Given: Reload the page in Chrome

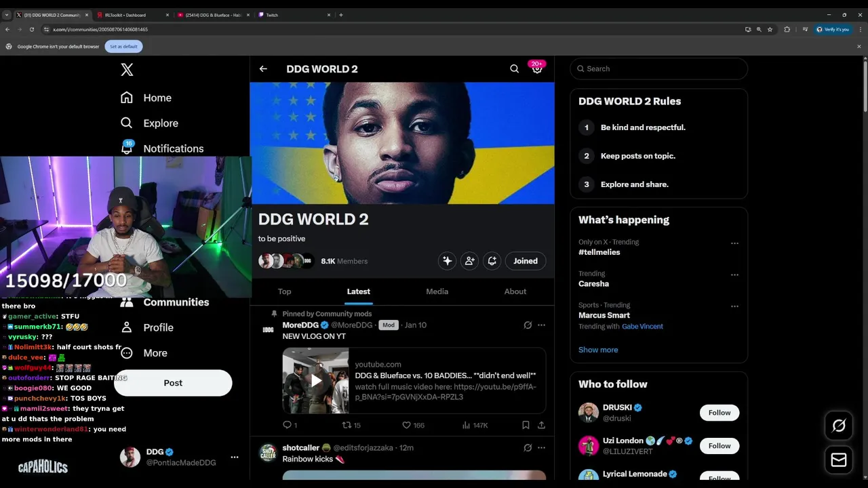Looking at the screenshot, I should pos(31,29).
